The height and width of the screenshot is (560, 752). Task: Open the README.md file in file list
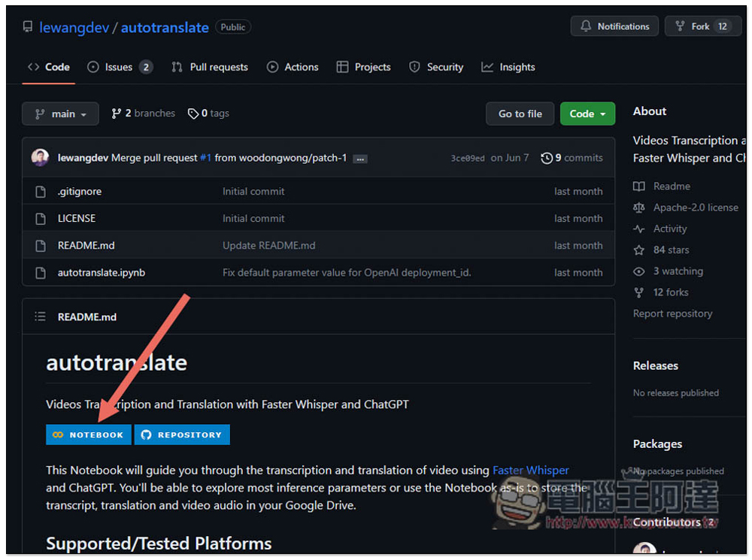[x=86, y=246]
